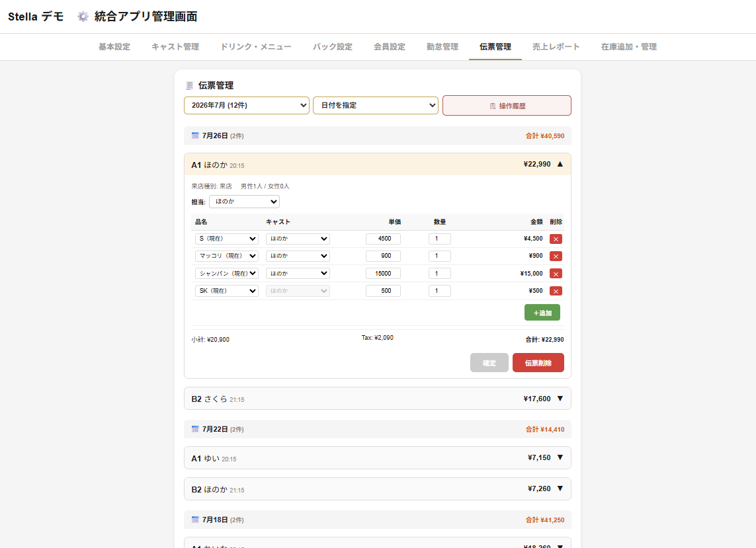Open the 担当 ほのか dropdown
Screen dimensions: 756x548
pyautogui.click(x=245, y=202)
